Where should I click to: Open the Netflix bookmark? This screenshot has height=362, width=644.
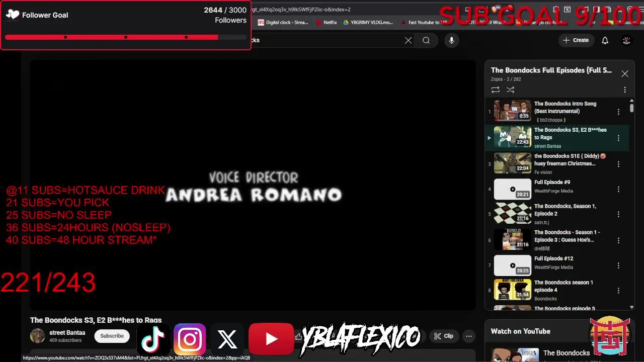point(327,23)
